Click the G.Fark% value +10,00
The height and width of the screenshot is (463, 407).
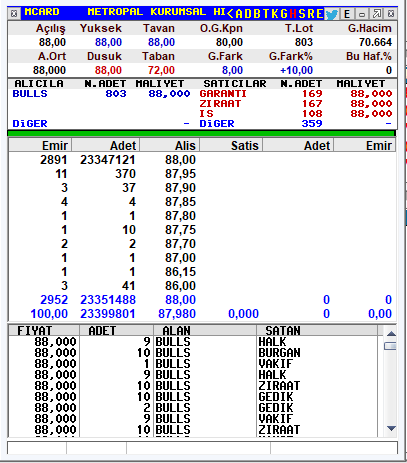click(x=296, y=70)
